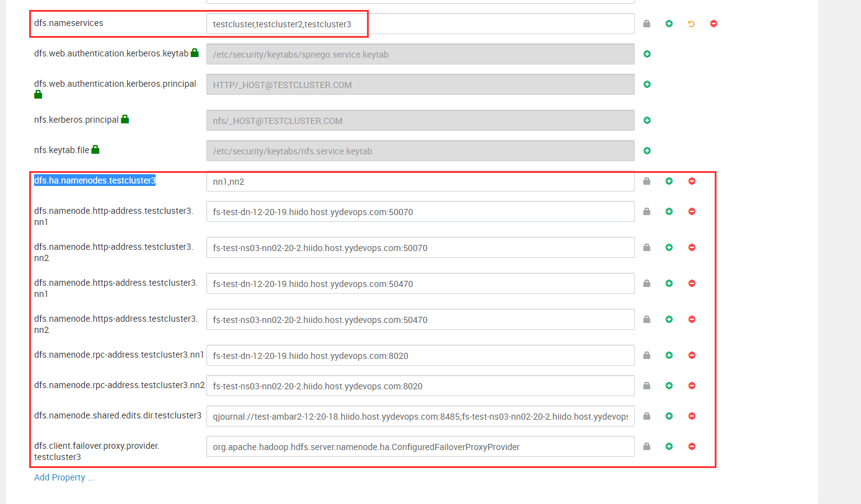The height and width of the screenshot is (504, 861).
Task: Click override icon for http-address.testcluster3.nn2
Action: 669,247
